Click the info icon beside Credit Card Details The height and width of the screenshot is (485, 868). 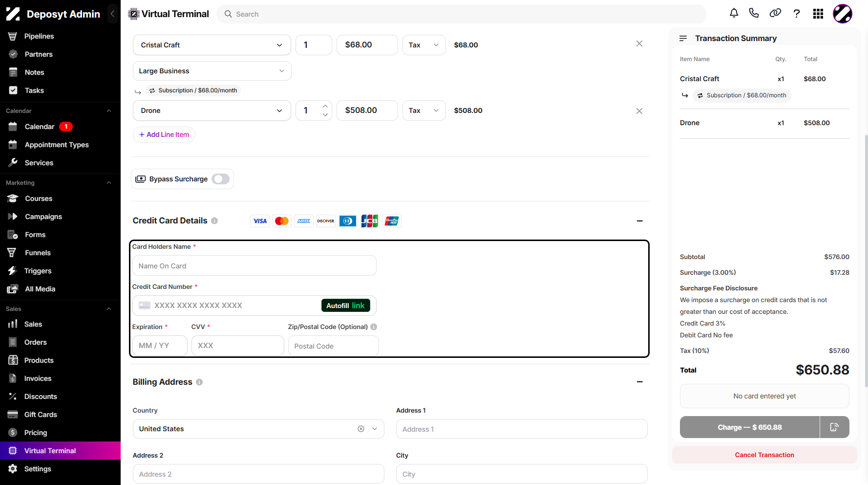pos(214,221)
